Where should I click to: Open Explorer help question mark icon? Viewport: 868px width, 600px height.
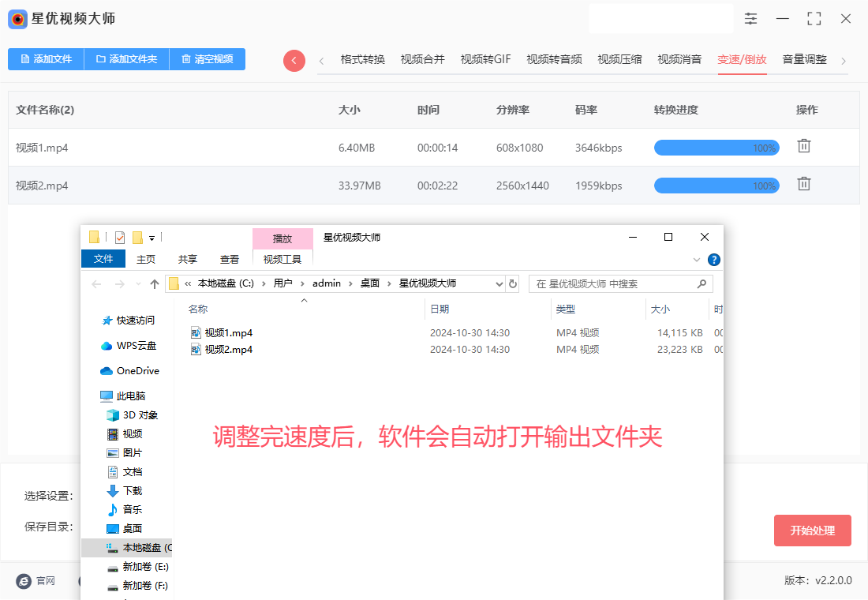tap(714, 260)
